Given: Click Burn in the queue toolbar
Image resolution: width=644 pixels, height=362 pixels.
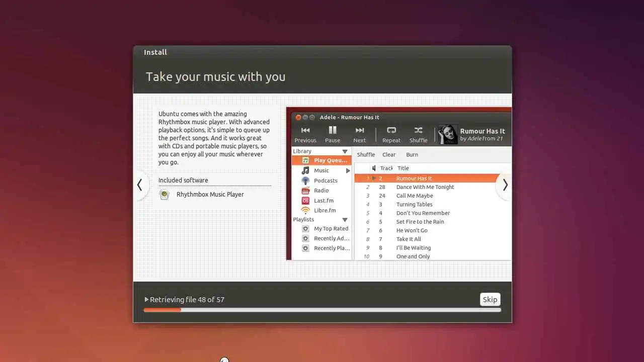Looking at the screenshot, I should (412, 155).
